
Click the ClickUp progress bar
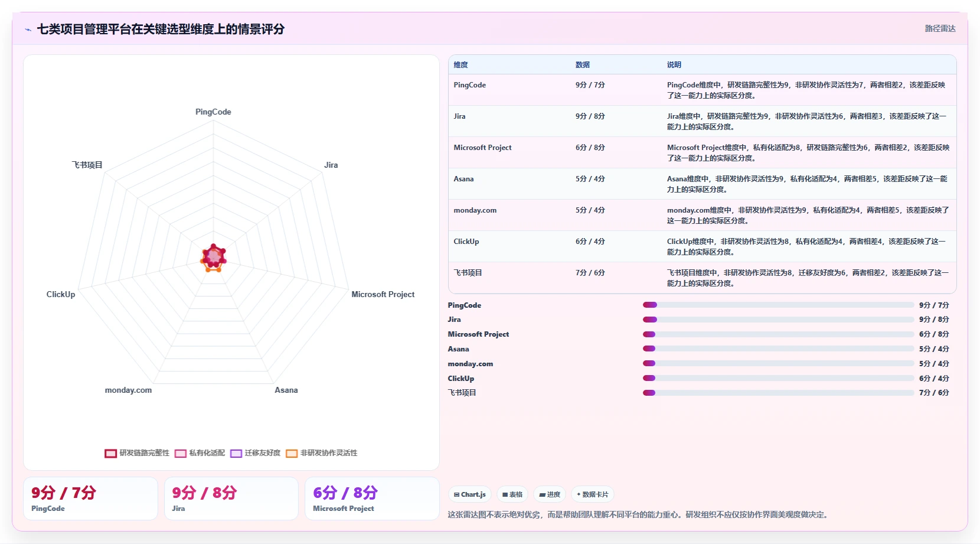coord(778,378)
